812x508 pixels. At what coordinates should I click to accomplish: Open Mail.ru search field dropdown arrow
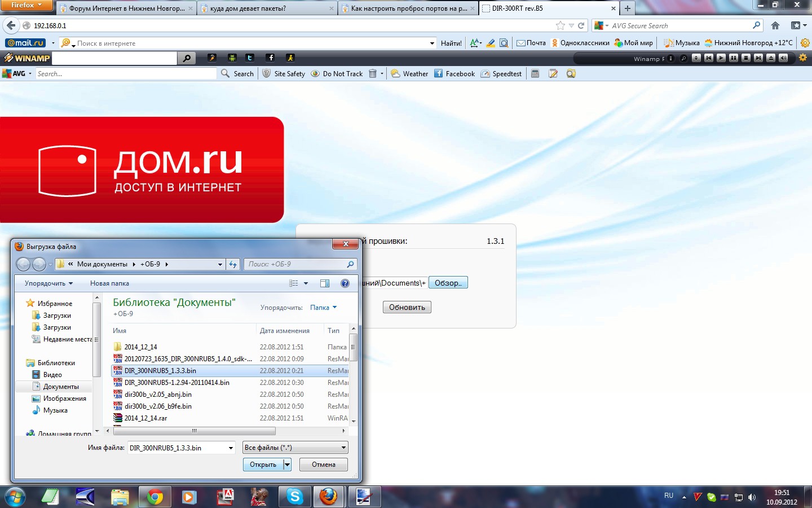click(433, 43)
